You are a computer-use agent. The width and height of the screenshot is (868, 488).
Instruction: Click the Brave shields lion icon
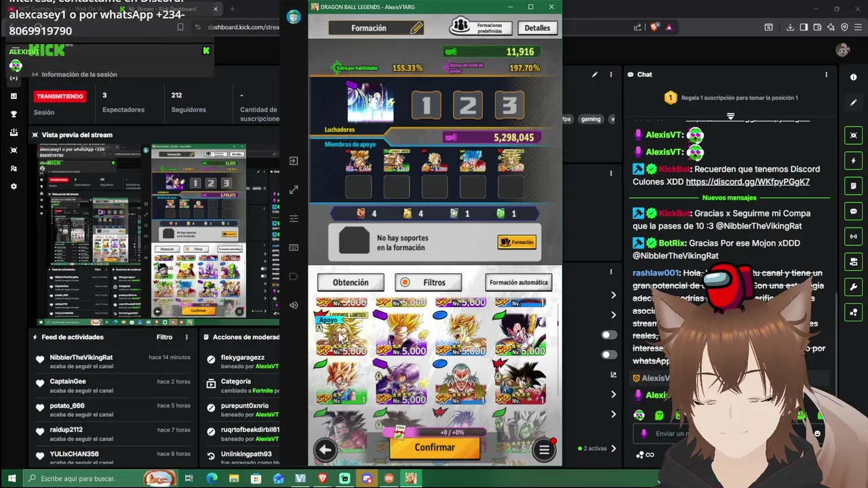pos(654,27)
